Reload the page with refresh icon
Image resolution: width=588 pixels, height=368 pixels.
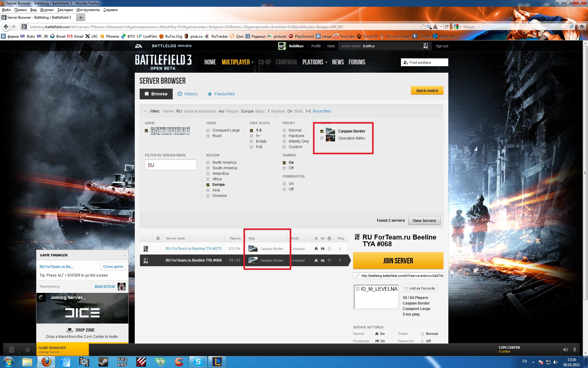[x=447, y=27]
